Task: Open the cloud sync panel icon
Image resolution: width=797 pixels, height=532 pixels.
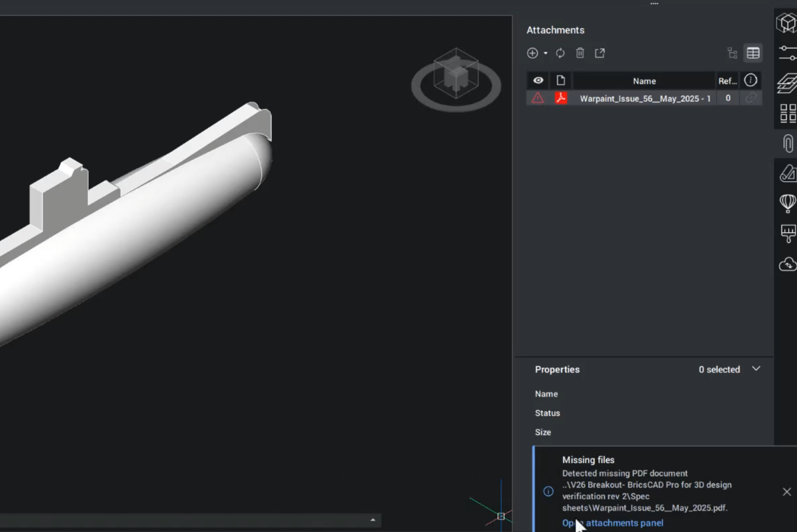Action: pyautogui.click(x=787, y=264)
